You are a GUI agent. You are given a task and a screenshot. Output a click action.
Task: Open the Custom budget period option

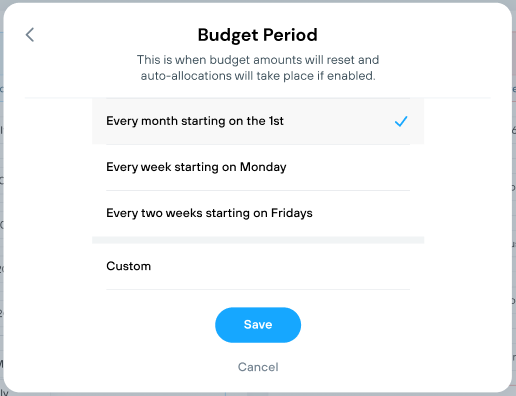[x=258, y=266]
